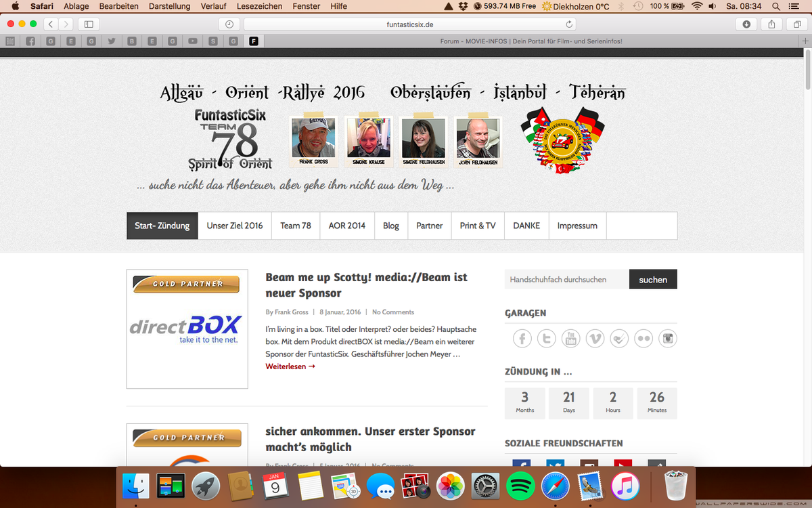Viewport: 812px width, 508px height.
Task: Switch to the Forum MOVIE-INFOS tab
Action: click(531, 41)
